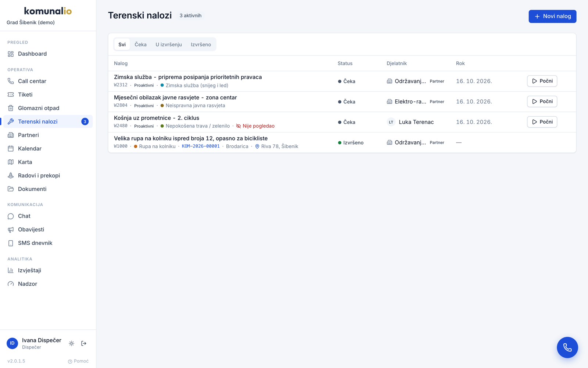Switch to the Izvršeno tab

201,45
